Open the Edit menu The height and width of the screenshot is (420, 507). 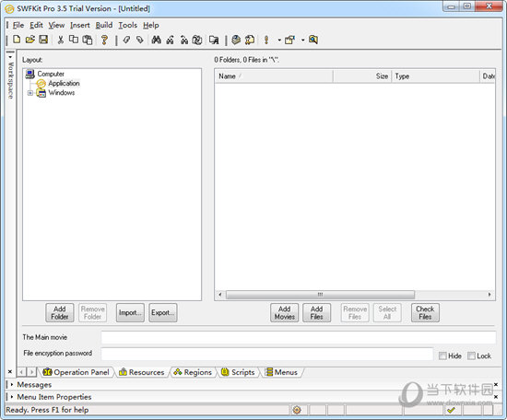click(36, 25)
